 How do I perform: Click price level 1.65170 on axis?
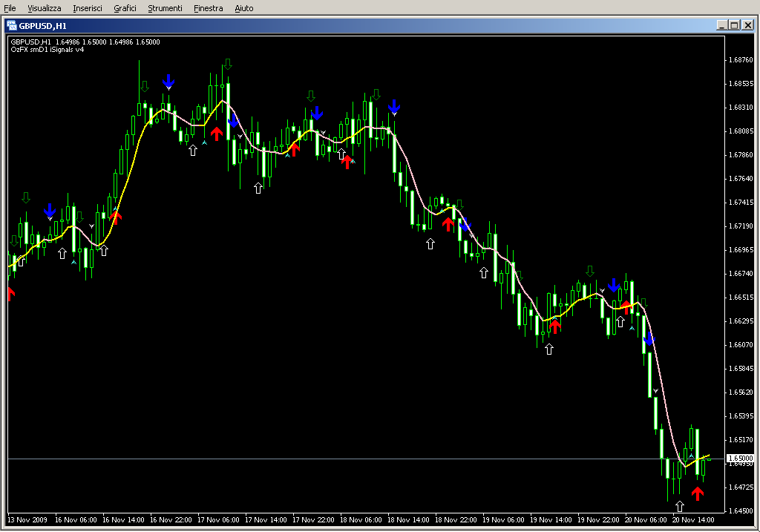tap(741, 440)
